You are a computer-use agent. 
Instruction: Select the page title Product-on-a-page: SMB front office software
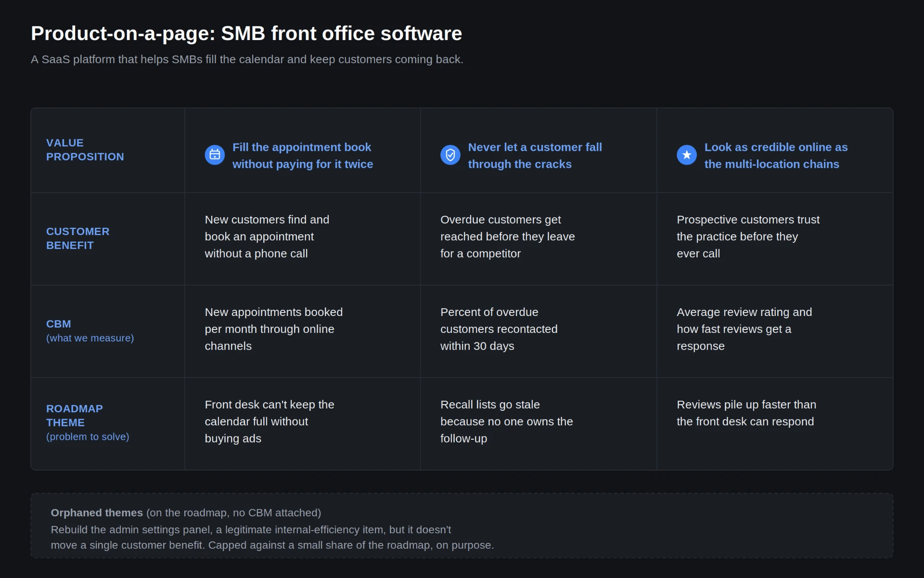246,33
